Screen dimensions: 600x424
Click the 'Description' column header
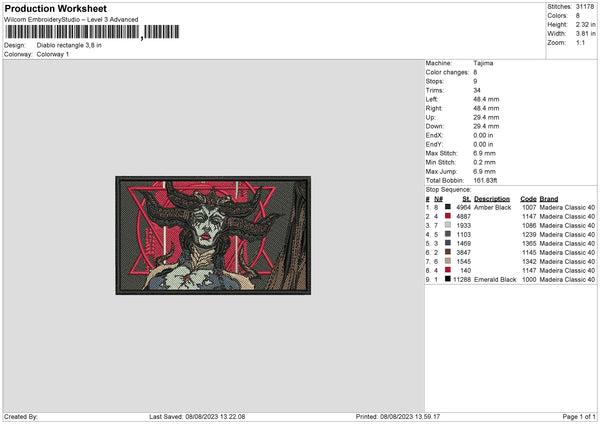click(x=492, y=199)
